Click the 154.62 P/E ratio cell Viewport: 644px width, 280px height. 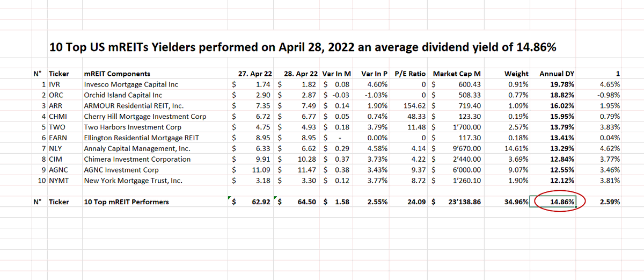(415, 106)
